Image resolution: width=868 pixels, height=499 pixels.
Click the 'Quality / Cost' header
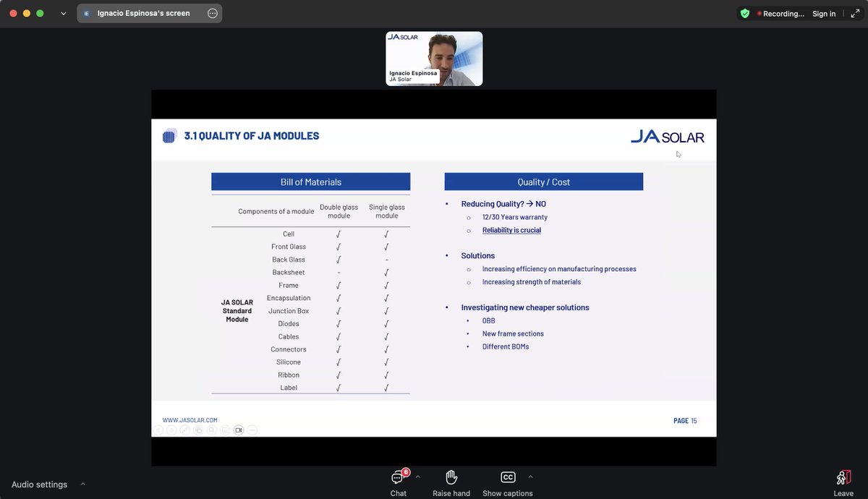point(543,182)
